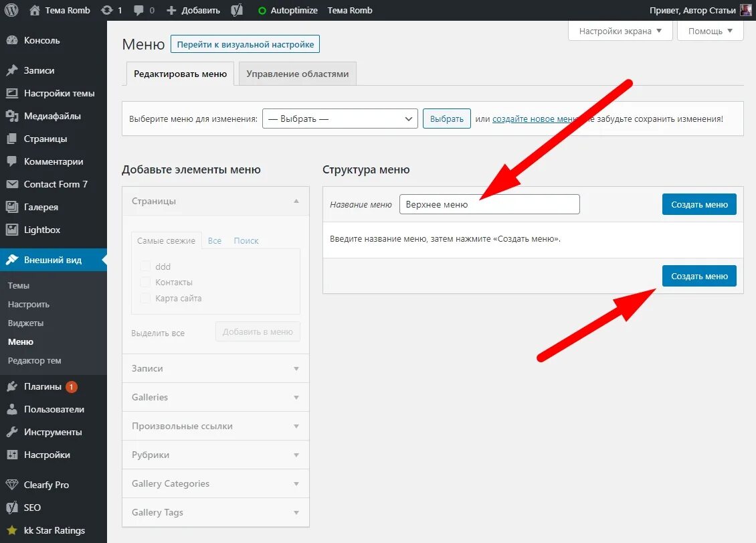The width and height of the screenshot is (756, 543).
Task: Click the kk Star Ratings star icon
Action: [12, 530]
